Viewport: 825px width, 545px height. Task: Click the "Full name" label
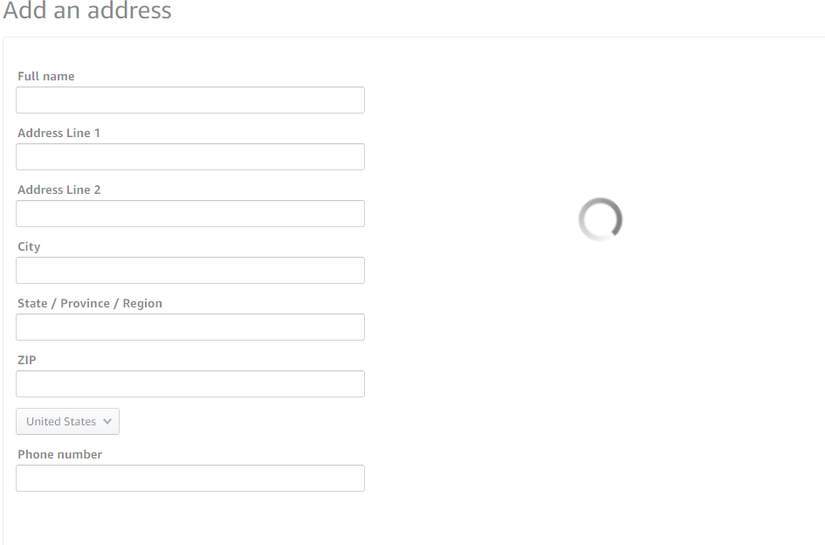pos(46,77)
